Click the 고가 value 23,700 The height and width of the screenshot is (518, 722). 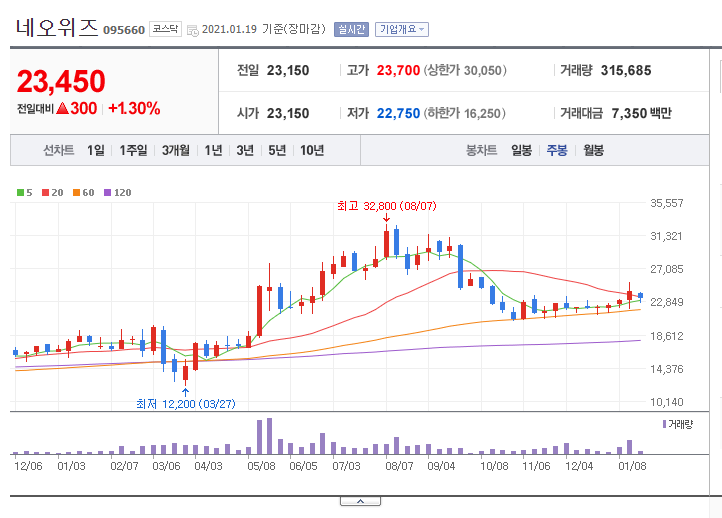pos(398,70)
